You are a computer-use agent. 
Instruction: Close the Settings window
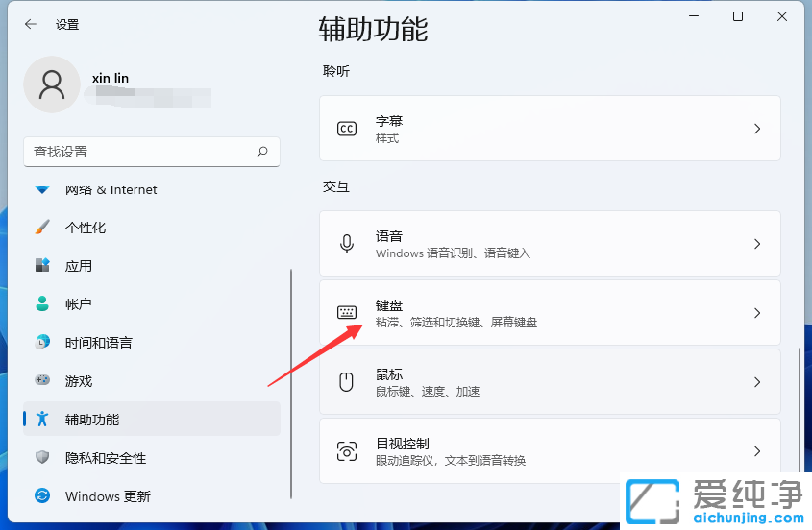tap(782, 16)
